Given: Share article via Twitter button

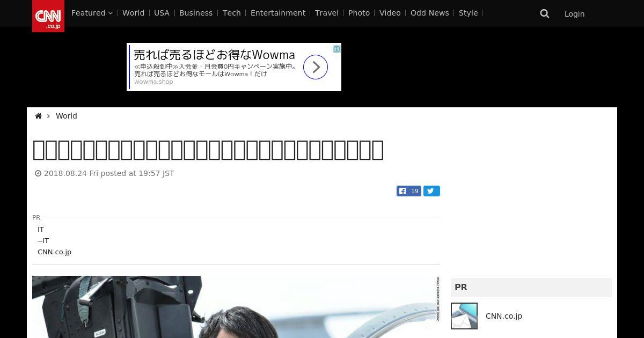Looking at the screenshot, I should [x=431, y=191].
